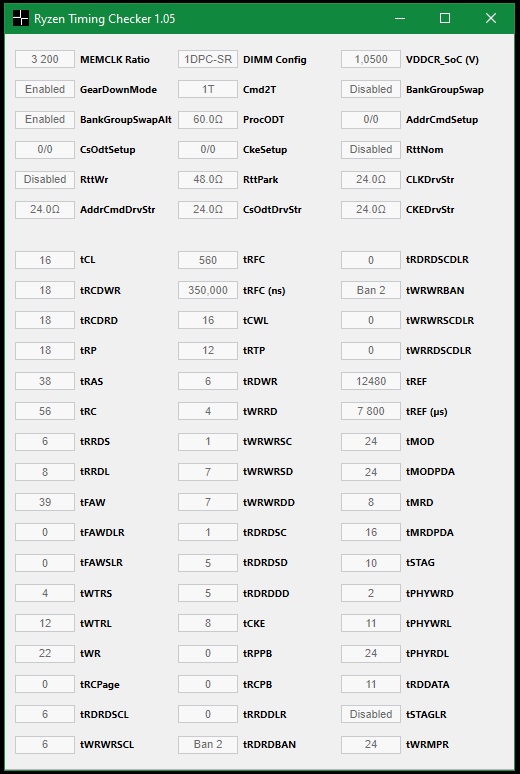Click the tMOD value field

pos(371,441)
